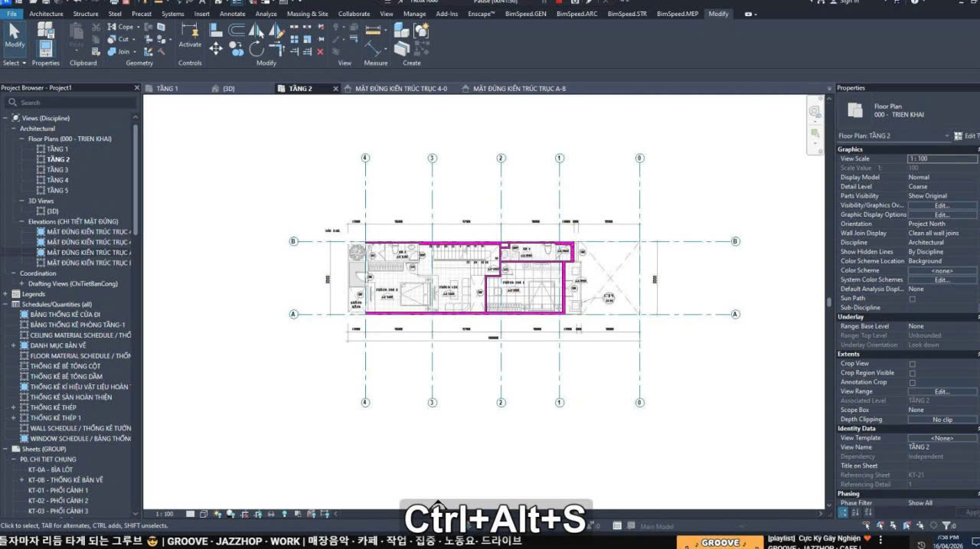Toggle the Crop Region Visible checkbox
Viewport: 980px width, 549px height.
click(912, 373)
